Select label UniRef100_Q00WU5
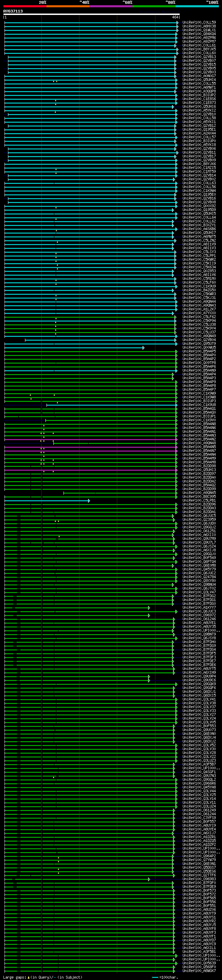Screen dimensions: 222x980 [199, 348]
